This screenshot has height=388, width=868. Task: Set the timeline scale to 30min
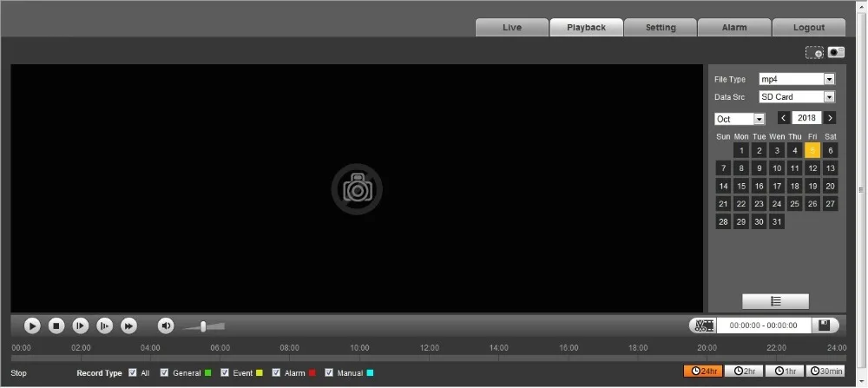pyautogui.click(x=825, y=371)
